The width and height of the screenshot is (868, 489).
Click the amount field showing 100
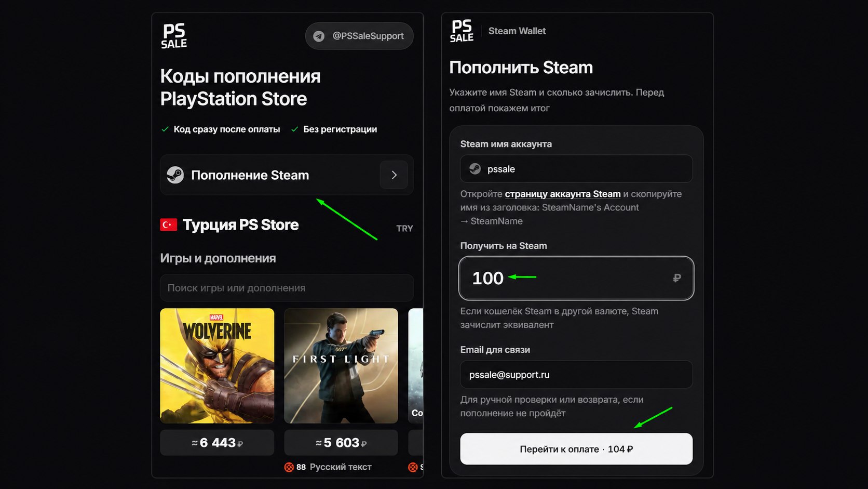coord(576,278)
